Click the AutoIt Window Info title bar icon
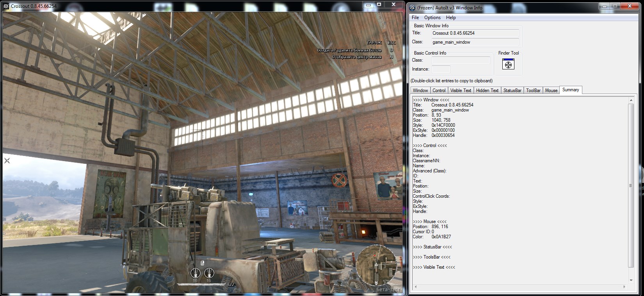This screenshot has width=644, height=296. 412,7
